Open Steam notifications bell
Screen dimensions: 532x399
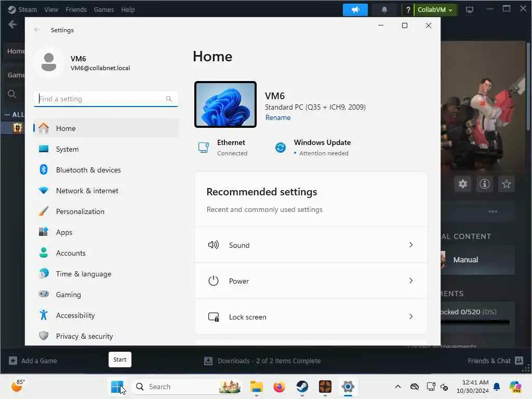coord(384,9)
